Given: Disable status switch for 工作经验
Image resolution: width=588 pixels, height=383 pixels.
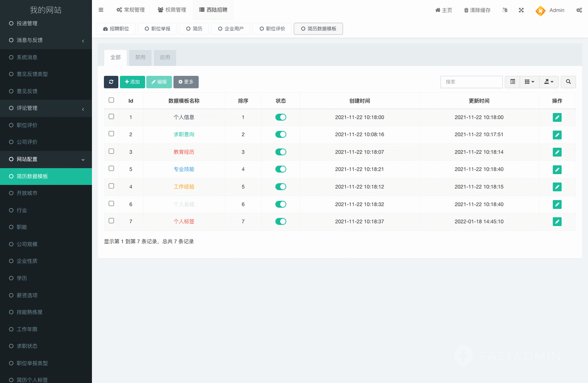Looking at the screenshot, I should [281, 187].
